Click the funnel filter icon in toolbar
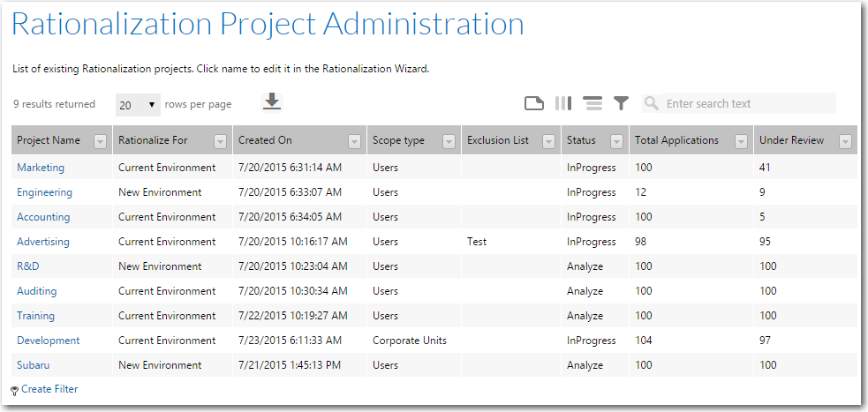Image resolution: width=868 pixels, height=412 pixels. pyautogui.click(x=621, y=103)
